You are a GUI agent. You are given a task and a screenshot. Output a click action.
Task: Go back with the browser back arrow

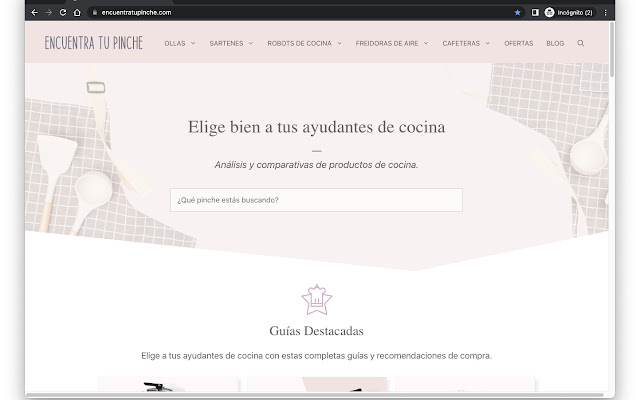[x=35, y=13]
